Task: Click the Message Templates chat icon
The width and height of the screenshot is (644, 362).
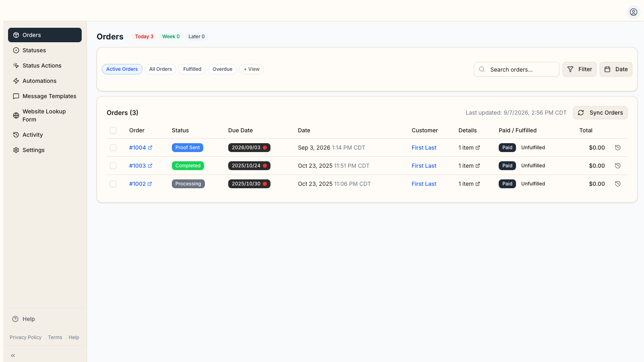Action: 16,96
